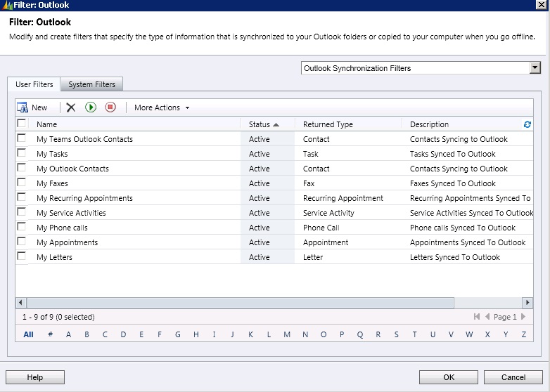This screenshot has width=550, height=392.
Task: Click the New filter icon
Action: click(x=23, y=107)
